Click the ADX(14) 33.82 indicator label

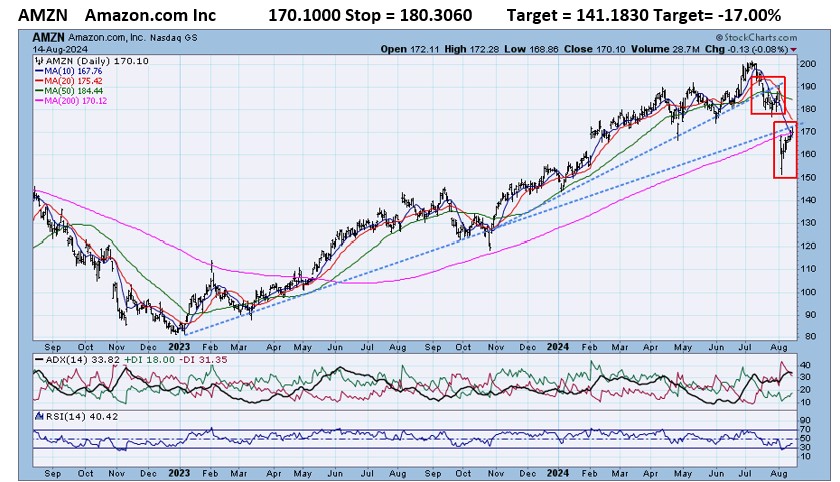click(82, 359)
